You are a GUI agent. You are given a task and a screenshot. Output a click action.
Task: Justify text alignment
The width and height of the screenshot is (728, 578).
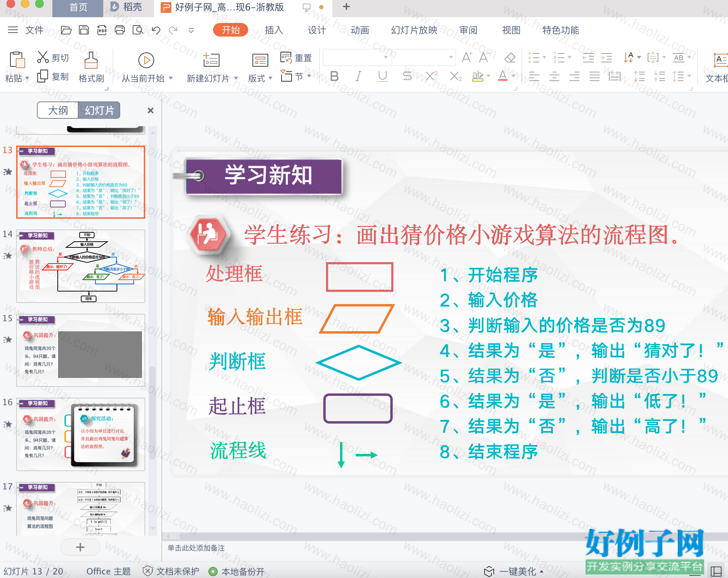595,76
